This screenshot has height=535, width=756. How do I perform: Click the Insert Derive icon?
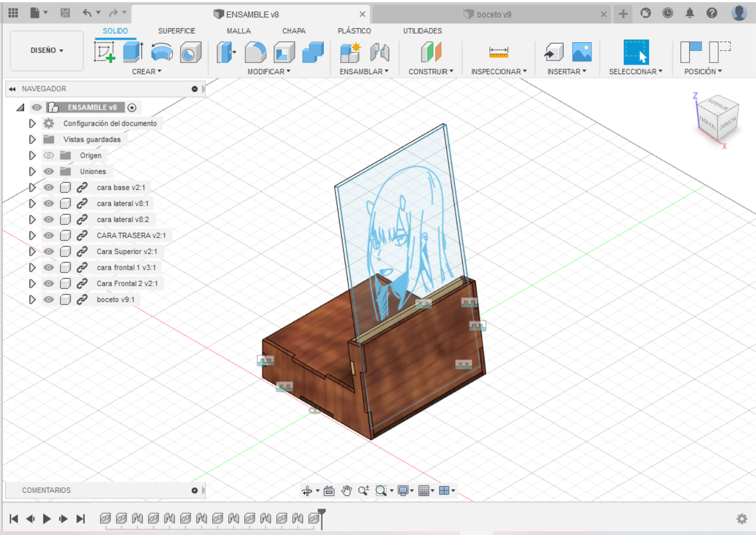(x=554, y=52)
